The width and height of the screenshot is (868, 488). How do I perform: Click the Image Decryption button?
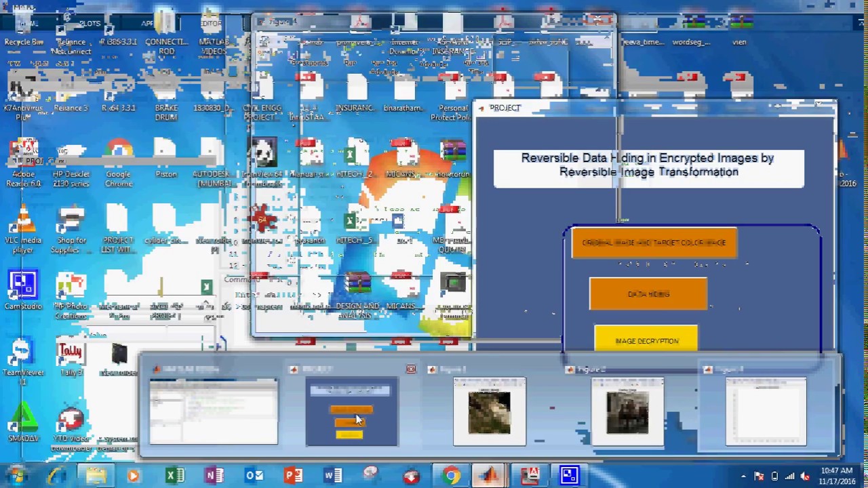click(646, 341)
